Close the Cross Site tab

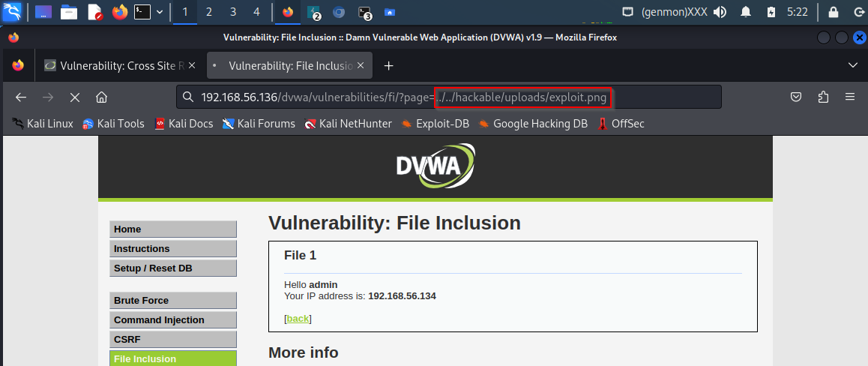(192, 65)
